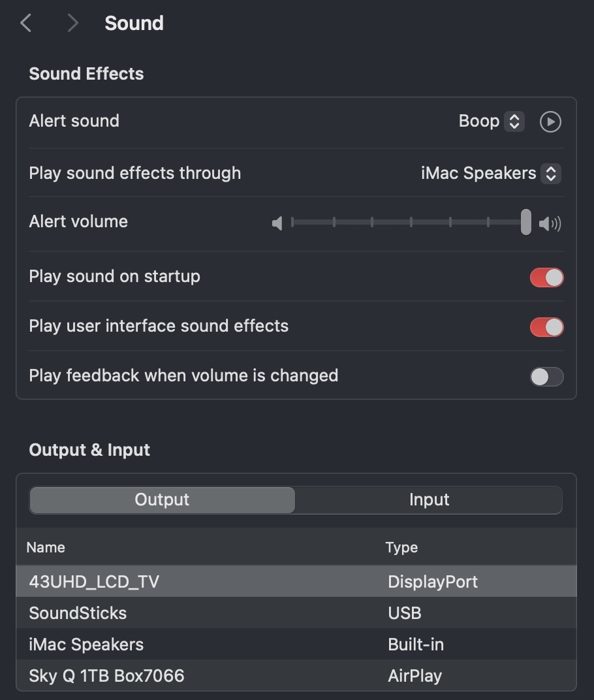The height and width of the screenshot is (700, 594).
Task: Disable Play sound on startup
Action: (546, 278)
